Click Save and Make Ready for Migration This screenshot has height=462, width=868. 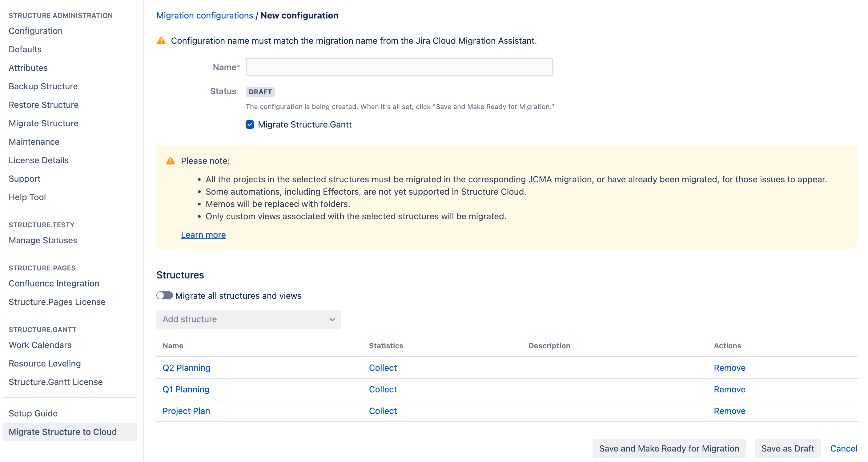click(669, 448)
